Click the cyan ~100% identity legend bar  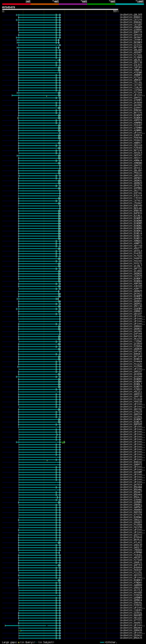click(130, 4)
